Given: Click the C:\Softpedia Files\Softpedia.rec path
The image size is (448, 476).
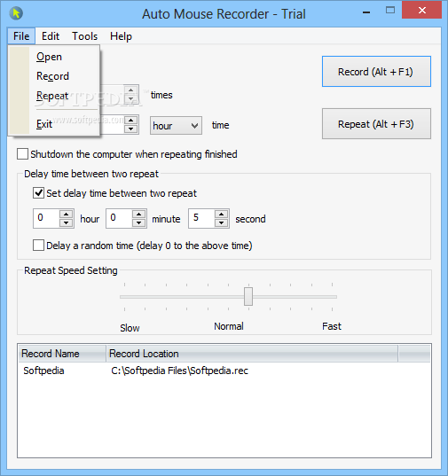Looking at the screenshot, I should 180,371.
